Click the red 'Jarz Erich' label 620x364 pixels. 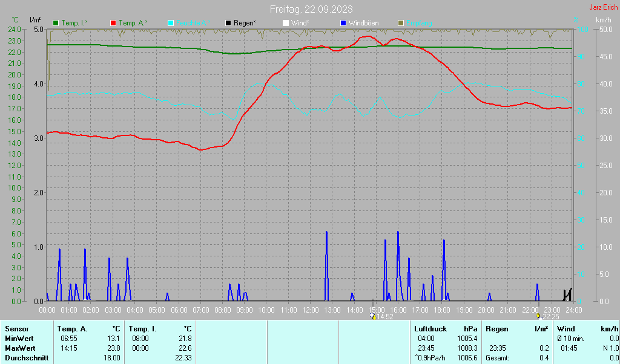pyautogui.click(x=603, y=7)
